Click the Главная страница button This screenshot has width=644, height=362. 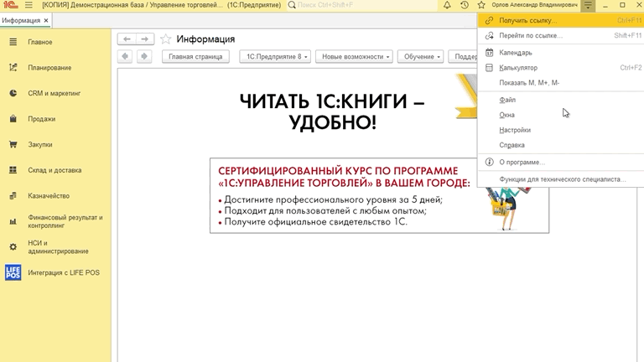[195, 57]
